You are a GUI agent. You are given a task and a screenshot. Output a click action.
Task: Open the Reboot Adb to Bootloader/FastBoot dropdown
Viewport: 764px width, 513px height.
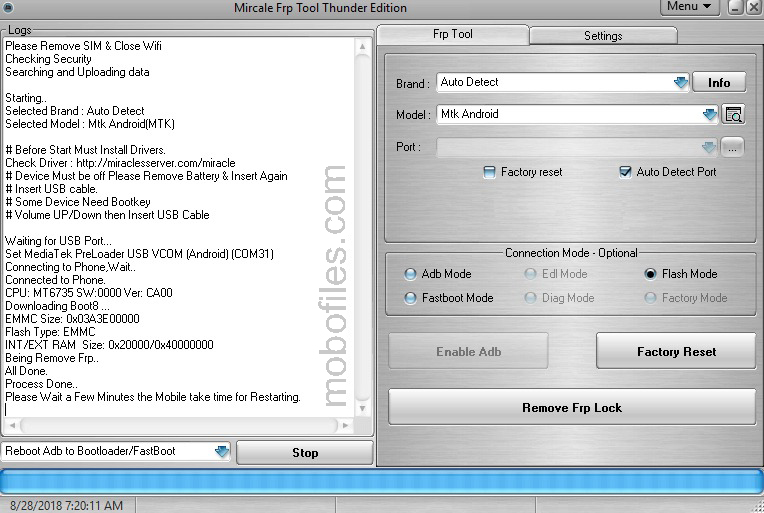pyautogui.click(x=222, y=451)
